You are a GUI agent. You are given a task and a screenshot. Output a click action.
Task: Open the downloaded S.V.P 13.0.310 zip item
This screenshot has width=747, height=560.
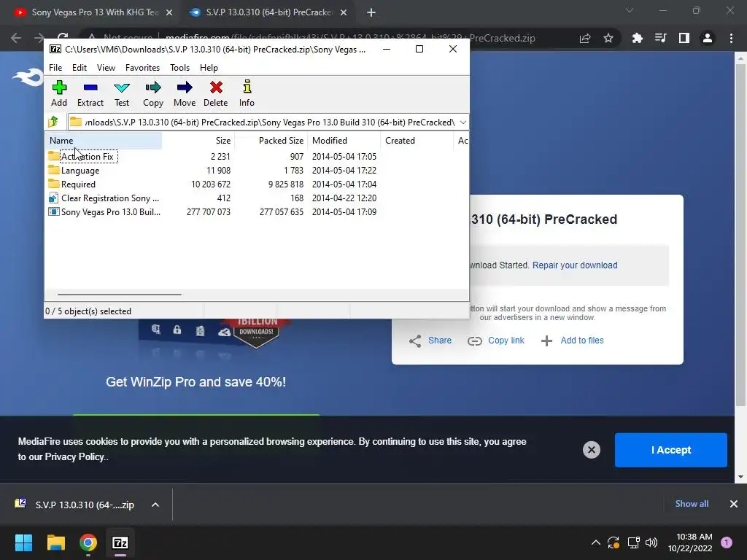[76, 505]
